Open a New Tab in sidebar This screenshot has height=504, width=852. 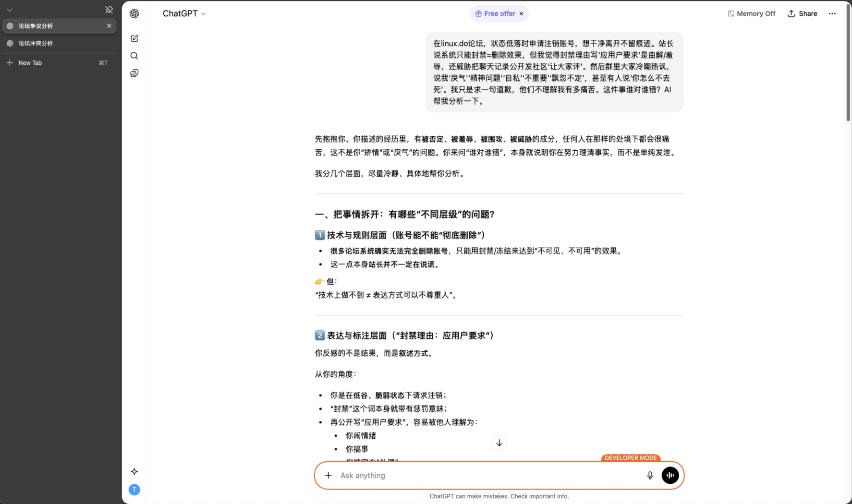[30, 63]
